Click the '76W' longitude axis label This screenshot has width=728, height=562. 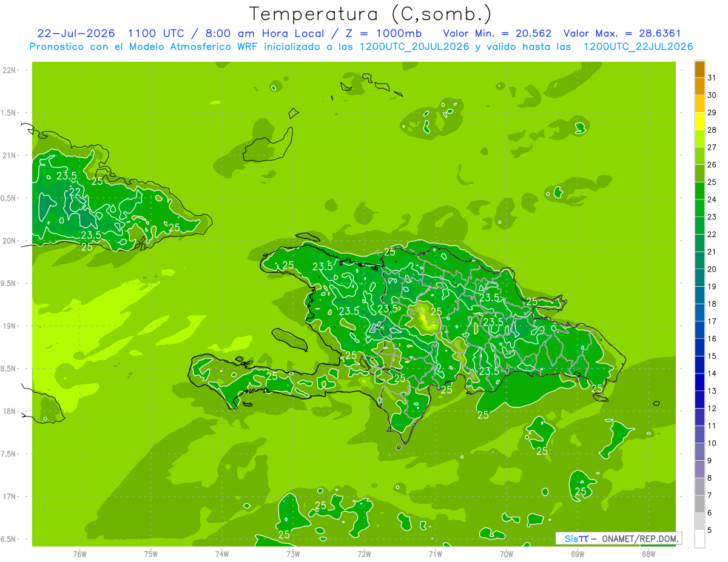pyautogui.click(x=79, y=554)
